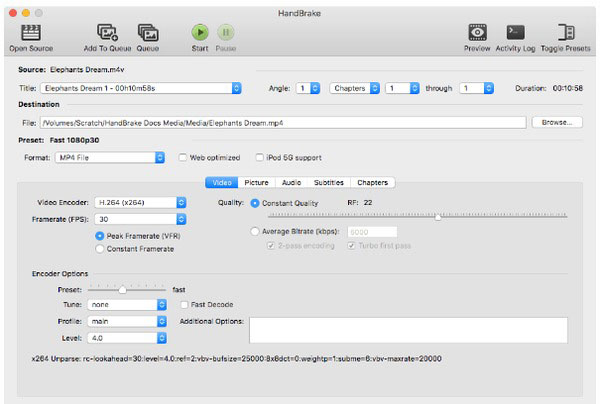Select Constant Quality radio button

254,203
